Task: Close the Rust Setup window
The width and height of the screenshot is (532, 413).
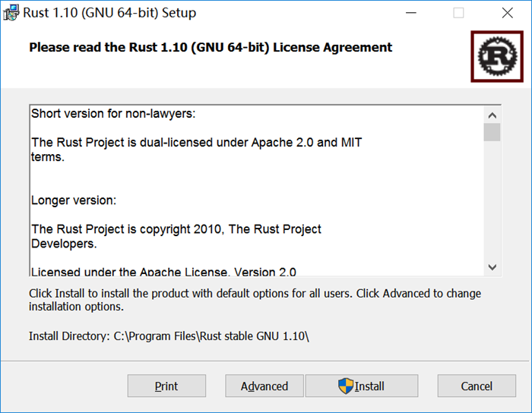Action: click(x=508, y=13)
